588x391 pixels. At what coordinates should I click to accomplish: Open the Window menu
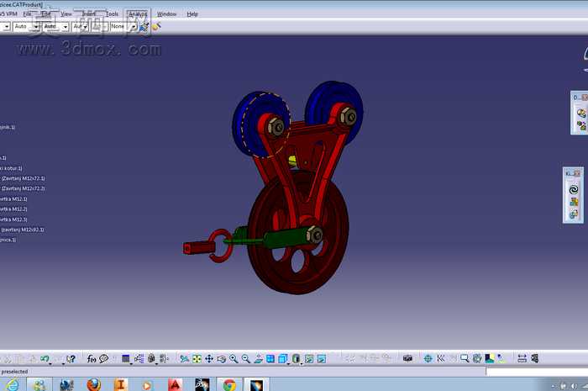(x=166, y=14)
